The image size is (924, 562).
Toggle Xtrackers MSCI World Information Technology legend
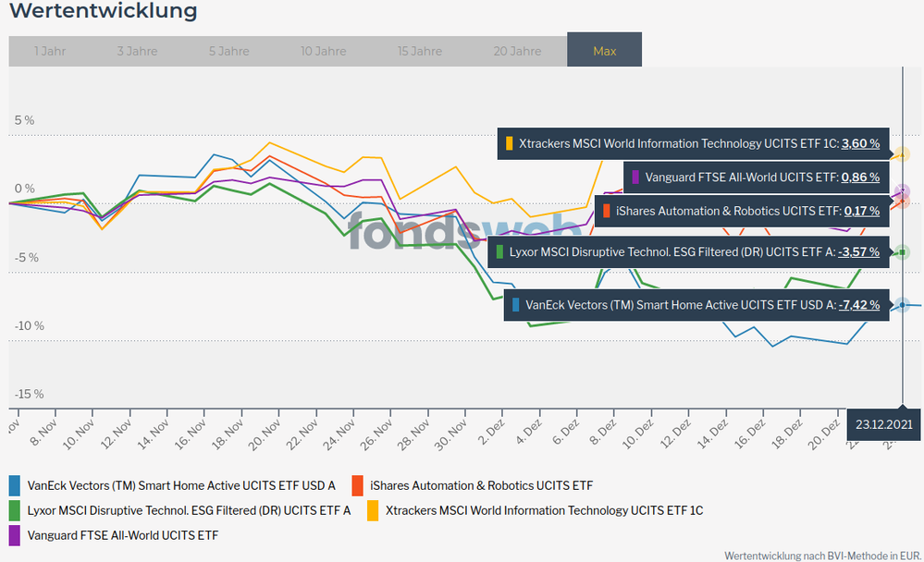pos(544,510)
